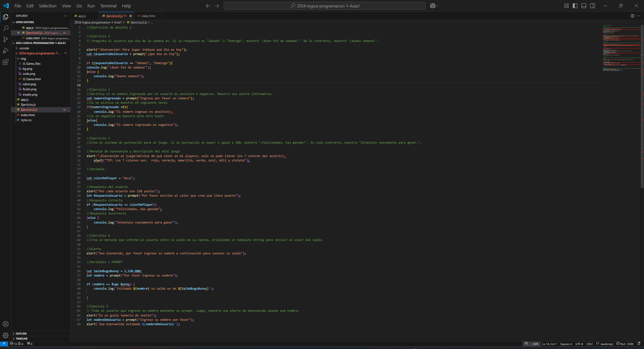This screenshot has height=349, width=644.
Task: Open style.css in the file tree
Action: click(x=26, y=120)
